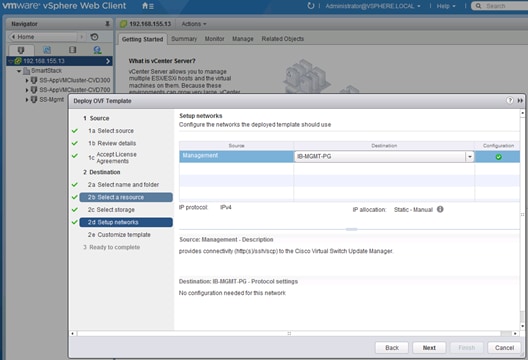The height and width of the screenshot is (360, 528).
Task: Open the Administrator@VSPHERE.LOCAL user menu
Action: point(373,6)
